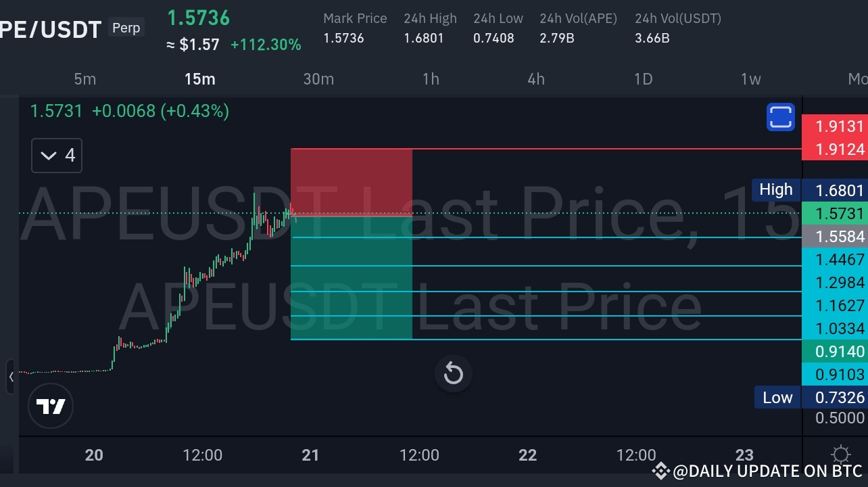Click the red 1.9131 price tag
Screen dimensions: 868x487
[838, 126]
